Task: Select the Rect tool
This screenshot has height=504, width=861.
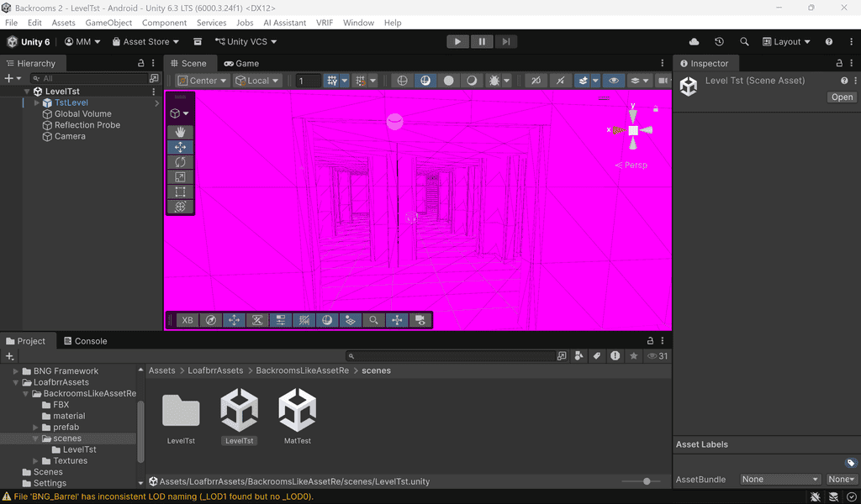Action: (x=180, y=192)
